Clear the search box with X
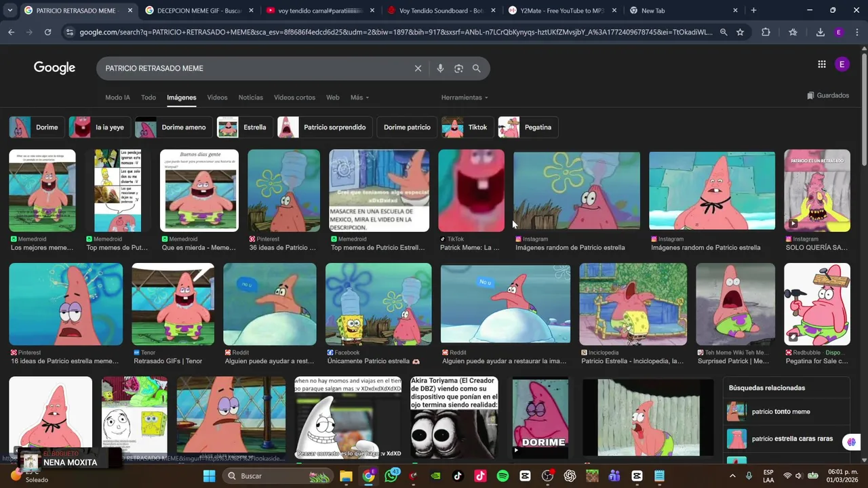The height and width of the screenshot is (488, 868). coord(418,68)
